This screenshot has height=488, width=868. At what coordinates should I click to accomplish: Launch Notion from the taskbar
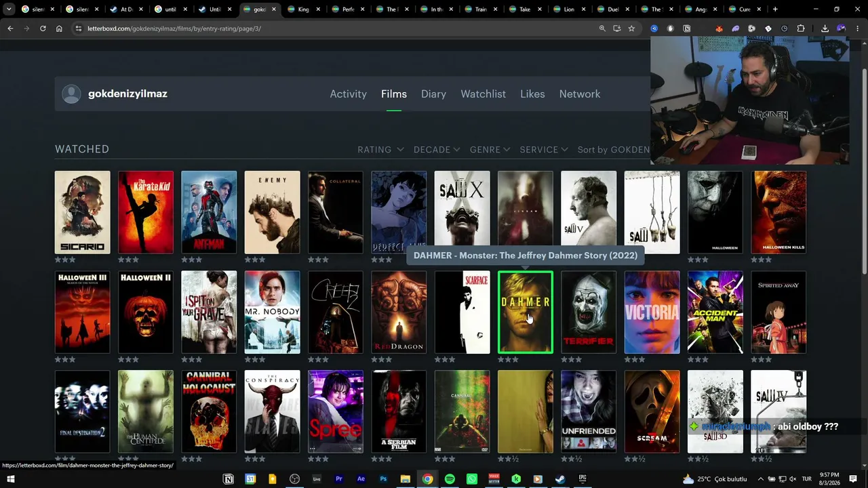click(229, 479)
